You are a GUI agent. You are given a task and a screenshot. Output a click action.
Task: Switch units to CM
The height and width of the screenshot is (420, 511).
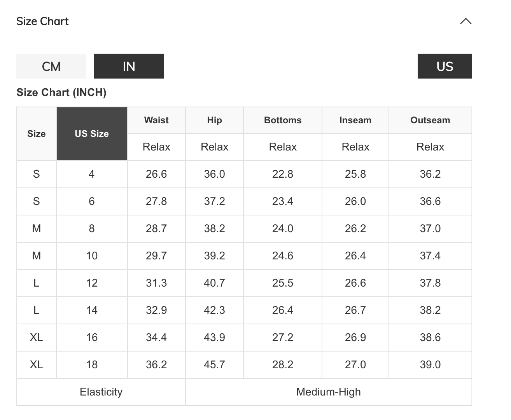[x=51, y=66]
